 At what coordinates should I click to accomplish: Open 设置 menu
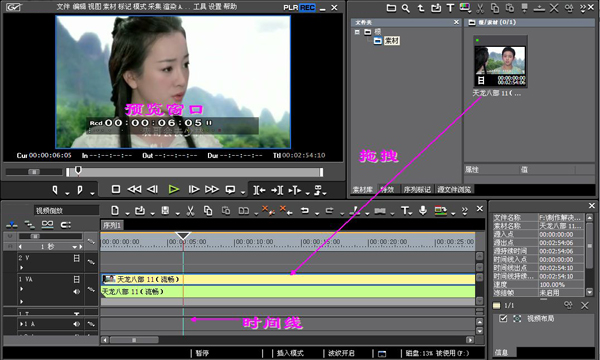pos(215,7)
